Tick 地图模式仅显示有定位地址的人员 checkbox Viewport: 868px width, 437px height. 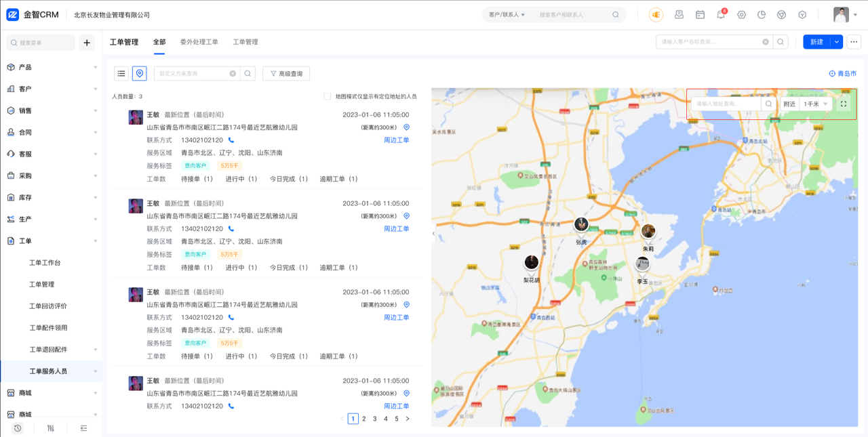[328, 96]
